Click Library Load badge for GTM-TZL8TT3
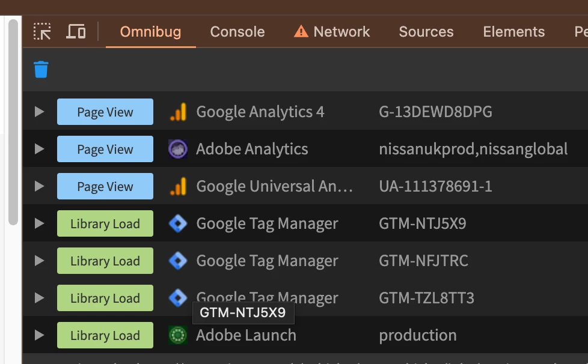This screenshot has width=588, height=364. pyautogui.click(x=105, y=298)
